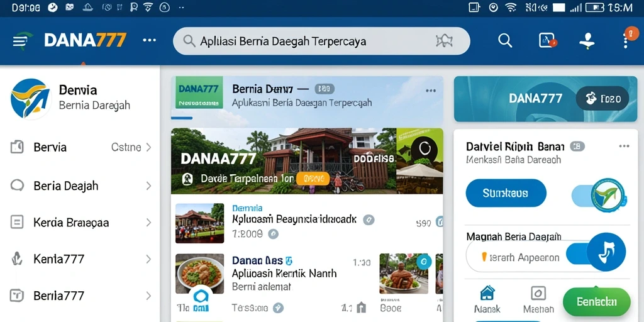The image size is (644, 322).
Task: Open the Kerda Braaqaa sidebar item
Action: click(x=80, y=223)
